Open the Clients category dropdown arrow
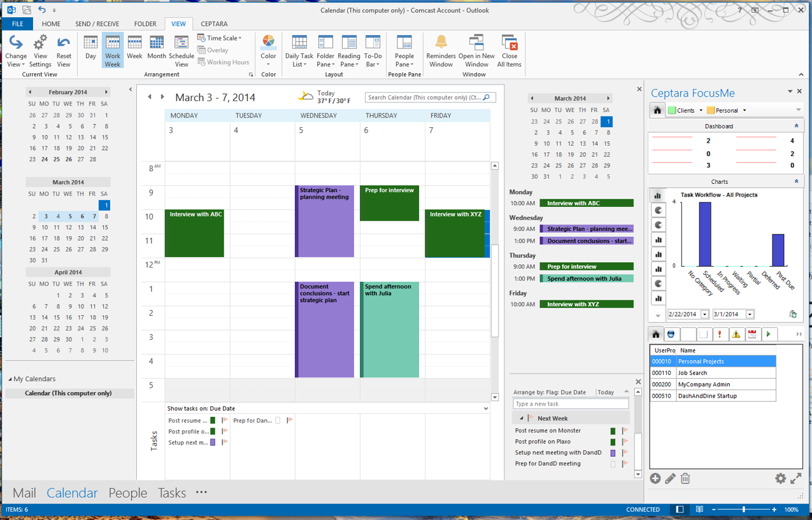The image size is (812, 520). 701,111
